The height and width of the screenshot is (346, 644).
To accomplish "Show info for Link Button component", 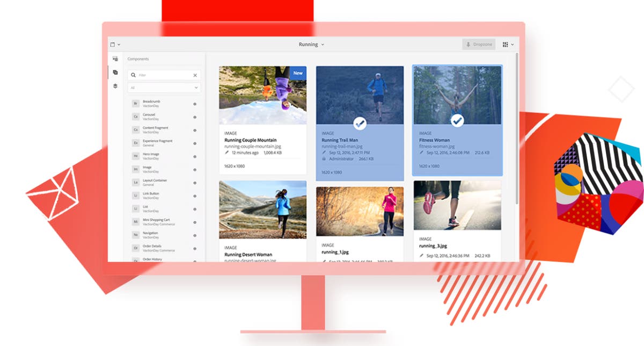I will 194,196.
